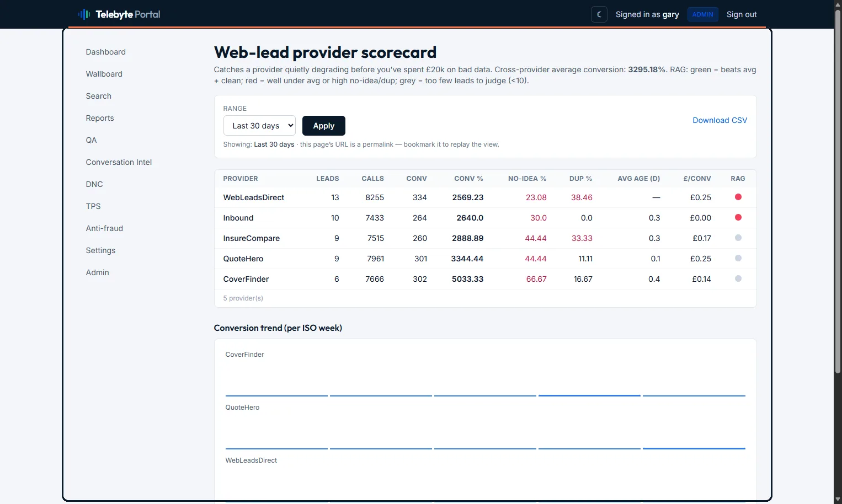Click the 2569.23 conversion value

(x=468, y=197)
